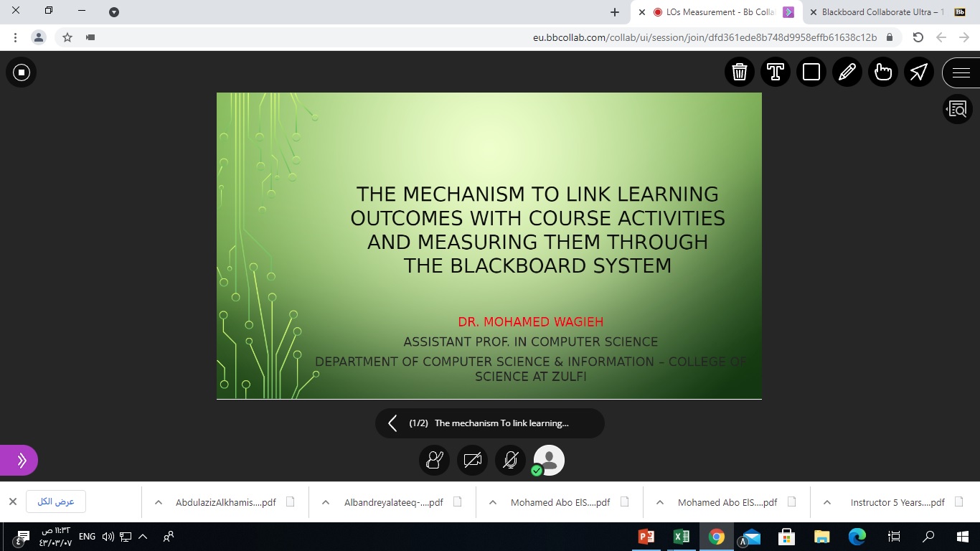Open Microsoft Edge from taskbar
The height and width of the screenshot is (551, 980).
point(857,537)
